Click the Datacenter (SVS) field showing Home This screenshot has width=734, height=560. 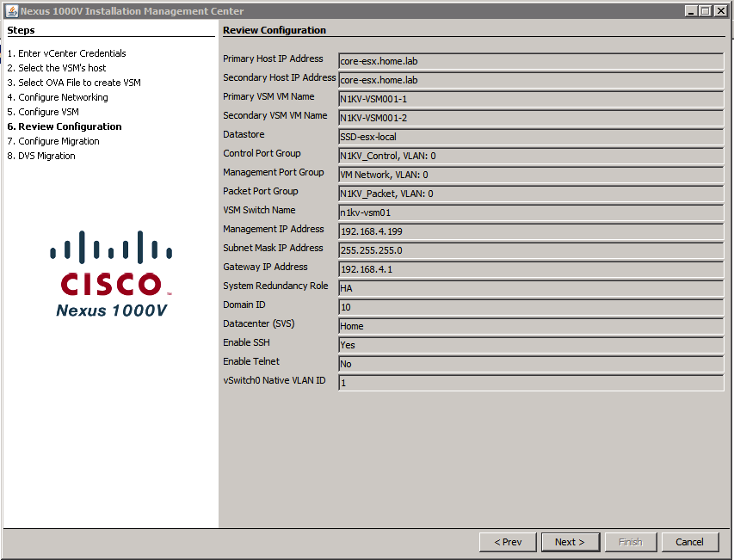pyautogui.click(x=531, y=326)
